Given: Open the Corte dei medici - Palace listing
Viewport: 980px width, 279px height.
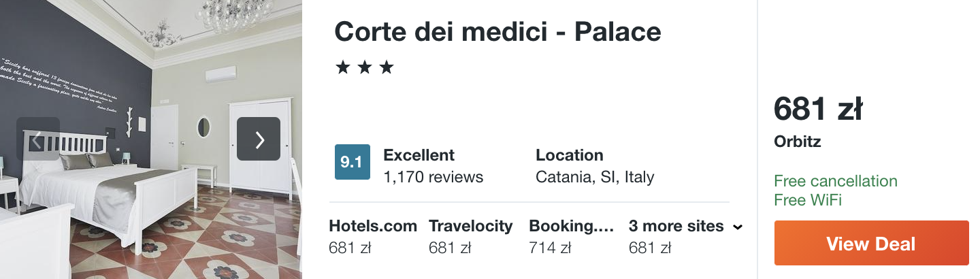Looking at the screenshot, I should point(497,31).
